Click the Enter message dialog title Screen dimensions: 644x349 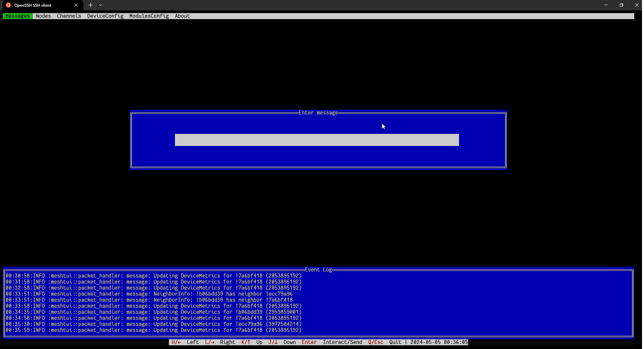click(x=318, y=113)
